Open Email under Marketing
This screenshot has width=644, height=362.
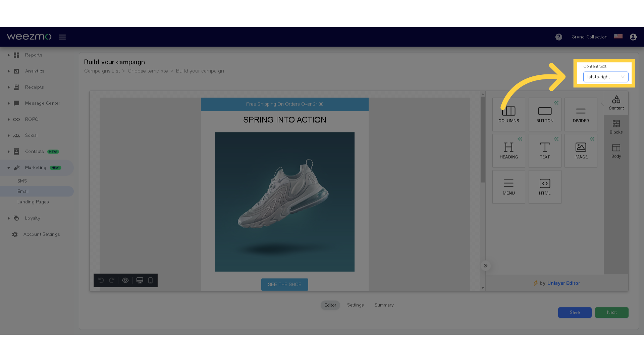37,191
